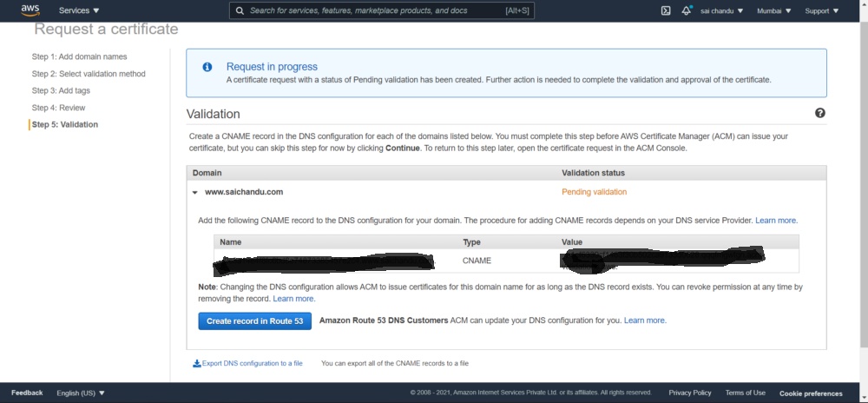
Task: Click the page vertical scrollbar
Action: [x=865, y=186]
